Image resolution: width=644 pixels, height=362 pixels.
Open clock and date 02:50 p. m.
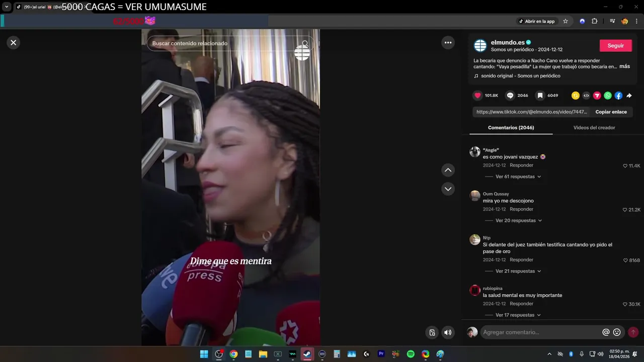click(619, 354)
